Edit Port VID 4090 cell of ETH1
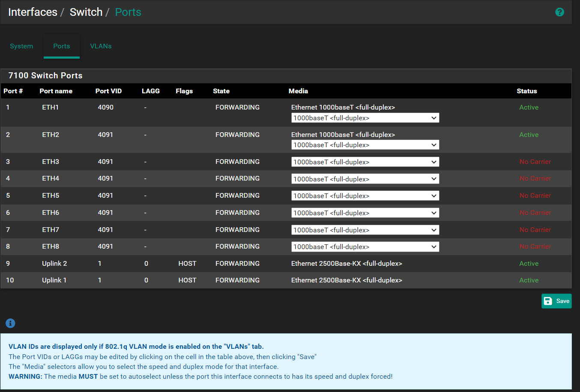The width and height of the screenshot is (580, 392). [106, 107]
